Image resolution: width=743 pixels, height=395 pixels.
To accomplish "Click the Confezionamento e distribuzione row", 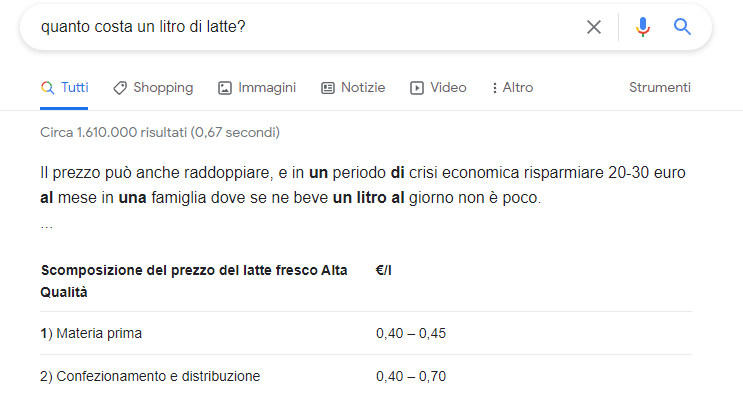I will point(366,376).
